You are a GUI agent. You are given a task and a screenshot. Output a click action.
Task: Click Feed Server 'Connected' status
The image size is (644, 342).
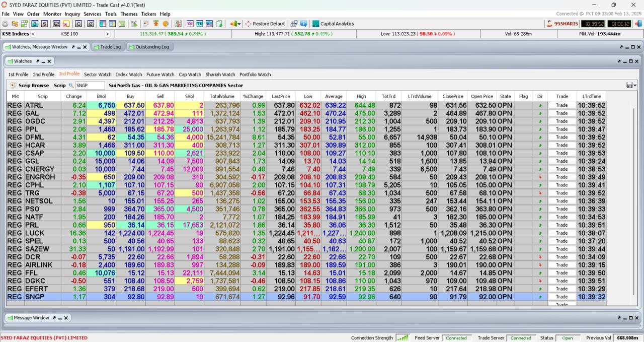(x=456, y=338)
